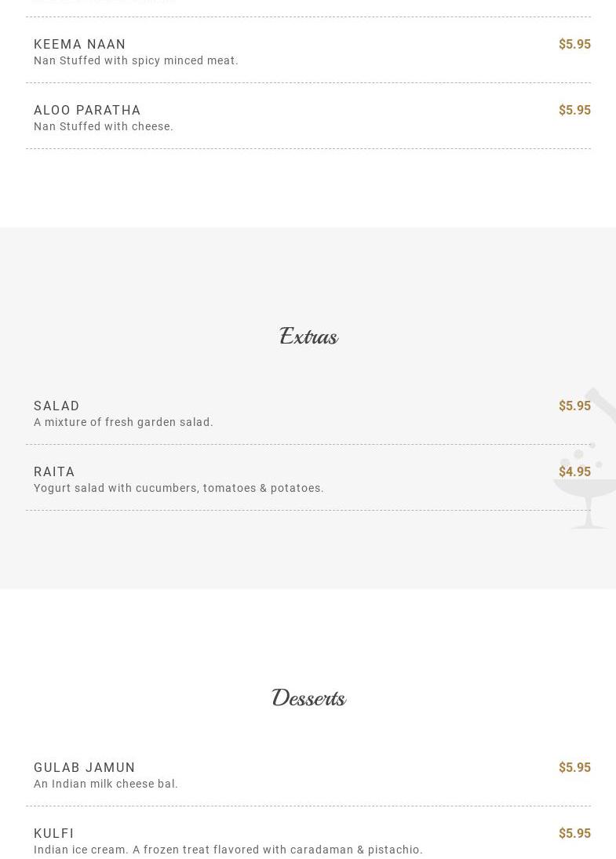Click the Indian milk cheese ball description
The image size is (616, 859).
(106, 784)
